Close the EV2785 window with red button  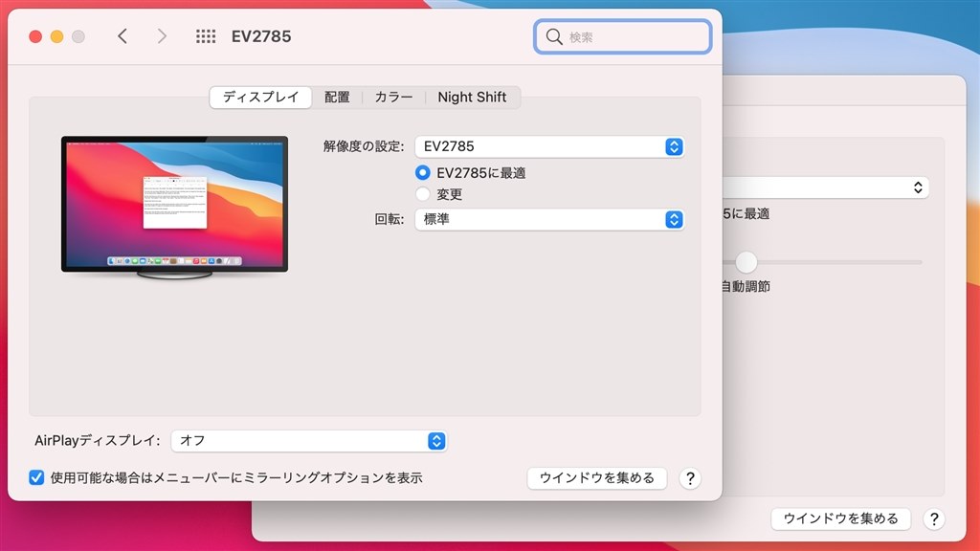tap(35, 36)
